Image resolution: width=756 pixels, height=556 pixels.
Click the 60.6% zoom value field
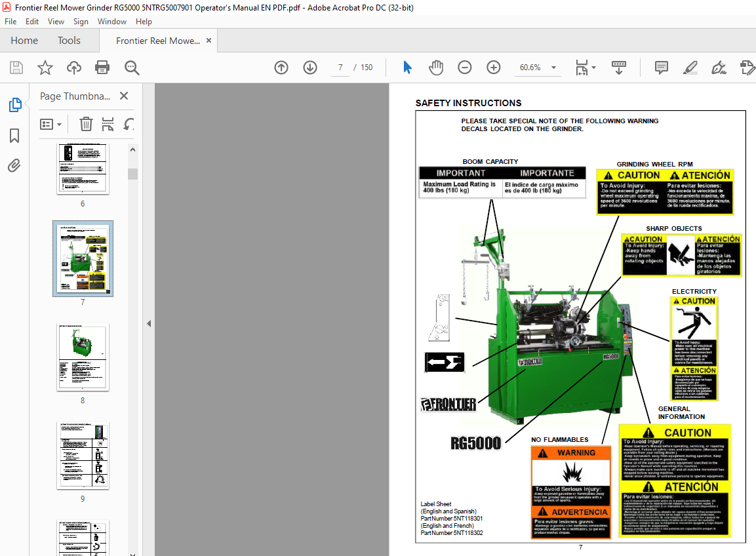point(530,68)
